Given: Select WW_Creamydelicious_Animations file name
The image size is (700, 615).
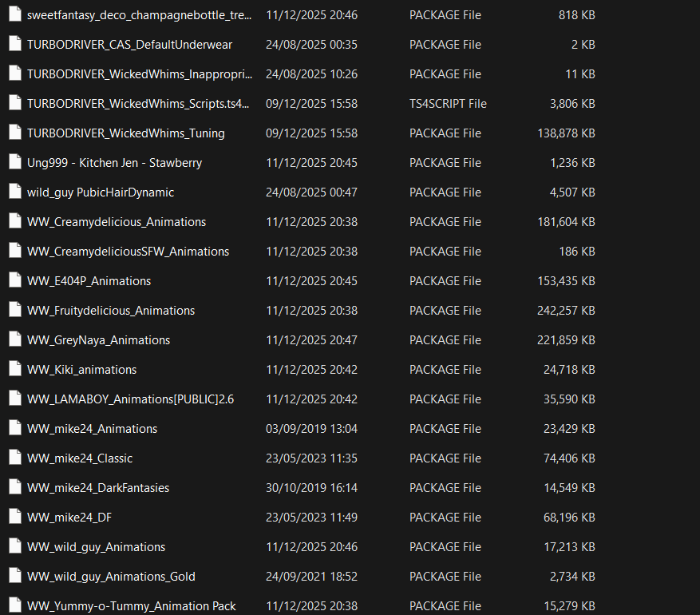Looking at the screenshot, I should point(117,222).
